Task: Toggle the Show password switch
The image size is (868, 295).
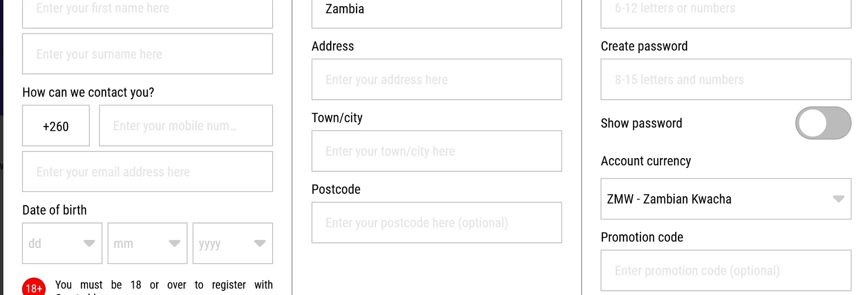Action: tap(823, 123)
